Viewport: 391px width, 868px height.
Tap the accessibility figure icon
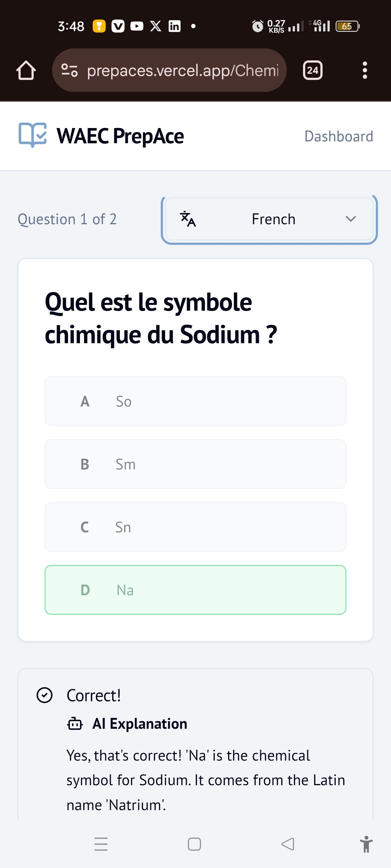click(x=366, y=844)
